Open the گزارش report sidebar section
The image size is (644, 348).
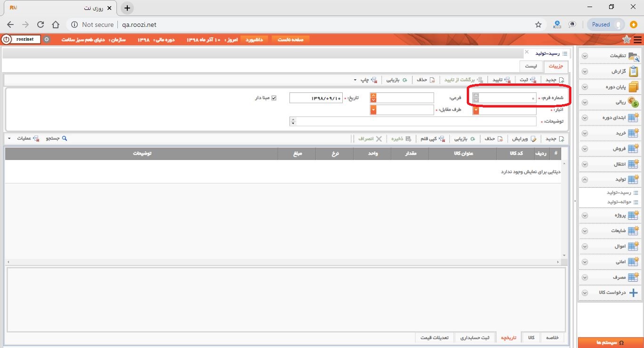610,71
